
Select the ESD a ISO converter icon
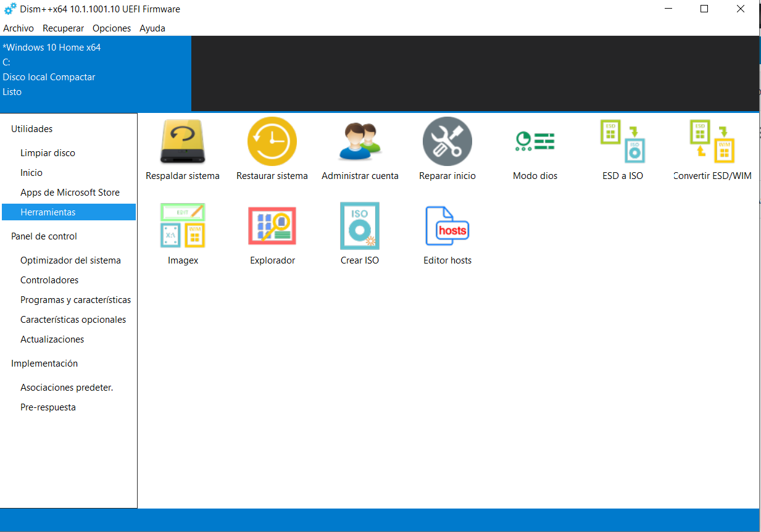[x=623, y=141]
